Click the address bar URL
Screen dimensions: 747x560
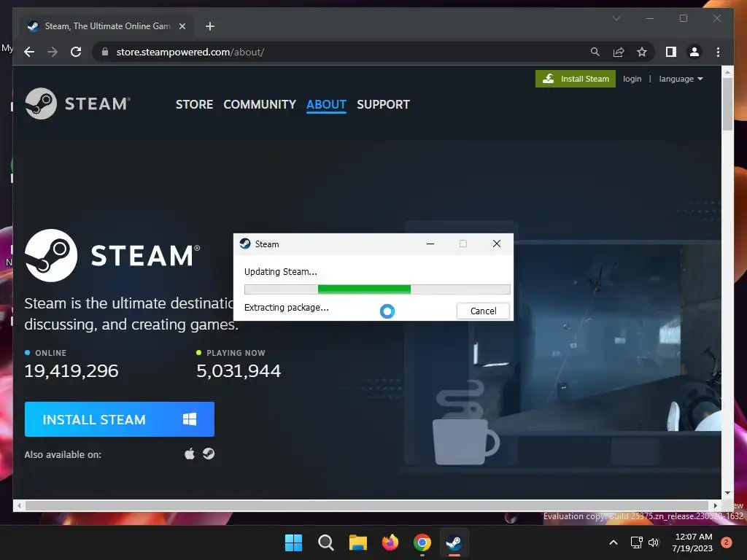190,52
